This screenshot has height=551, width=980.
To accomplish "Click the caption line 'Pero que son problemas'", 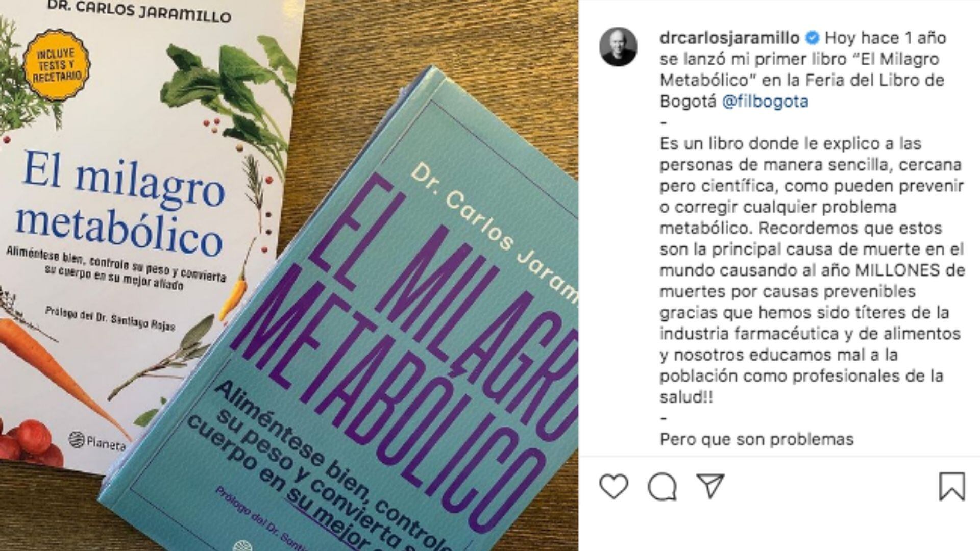I will [x=756, y=439].
